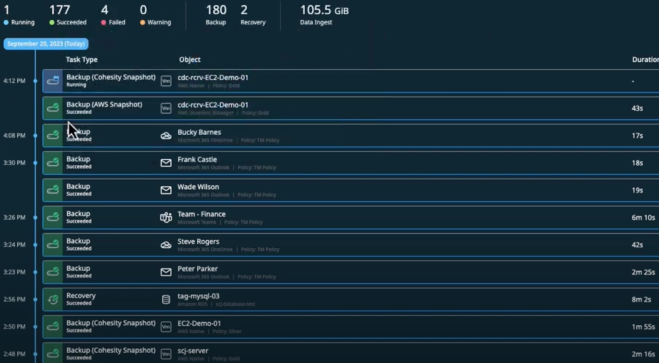The width and height of the screenshot is (659, 363).
Task: Open the EC2-Demo-01 object name
Action: 199,324
